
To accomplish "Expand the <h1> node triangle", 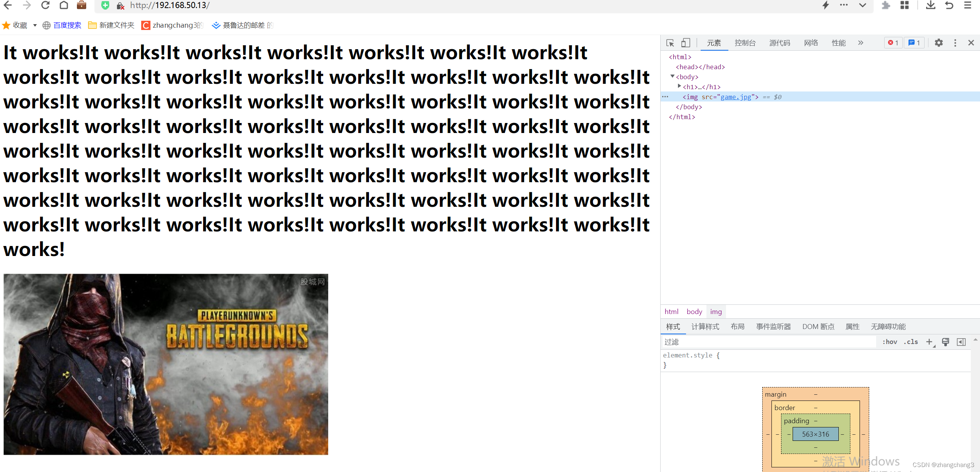I will pyautogui.click(x=679, y=86).
